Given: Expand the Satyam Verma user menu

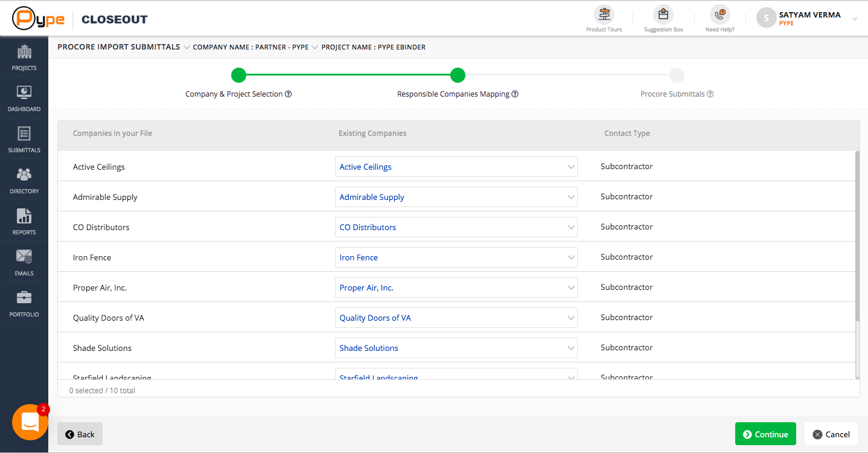Looking at the screenshot, I should point(854,19).
